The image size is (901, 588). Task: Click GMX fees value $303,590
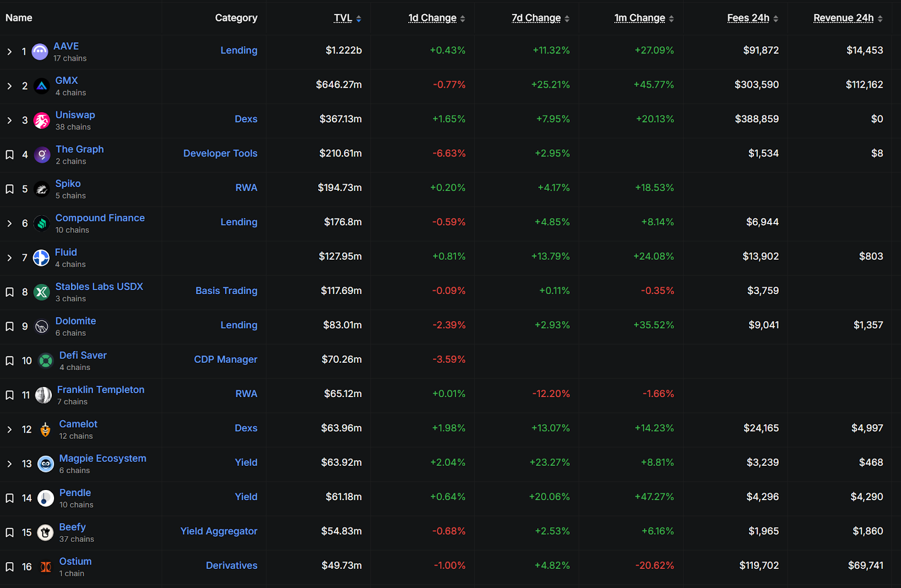(x=757, y=84)
